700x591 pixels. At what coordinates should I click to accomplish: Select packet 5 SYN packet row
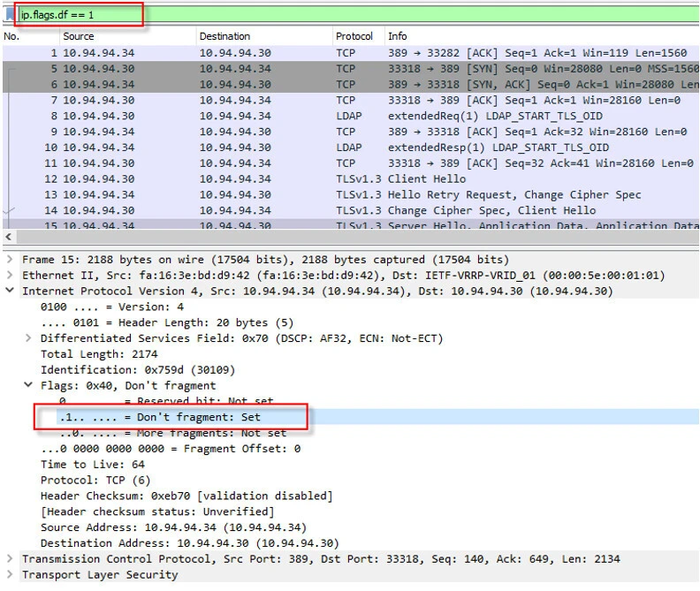tap(354, 68)
